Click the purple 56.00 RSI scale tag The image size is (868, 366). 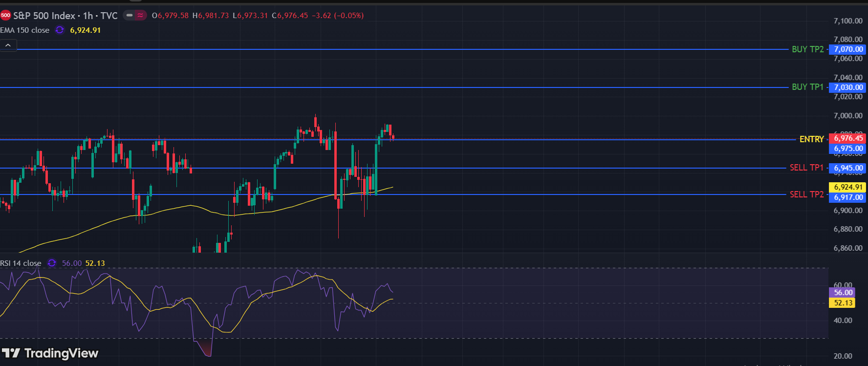(843, 292)
